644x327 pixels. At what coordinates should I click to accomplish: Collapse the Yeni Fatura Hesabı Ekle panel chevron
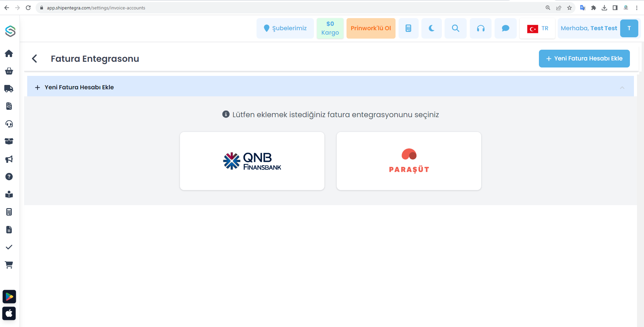coord(622,88)
